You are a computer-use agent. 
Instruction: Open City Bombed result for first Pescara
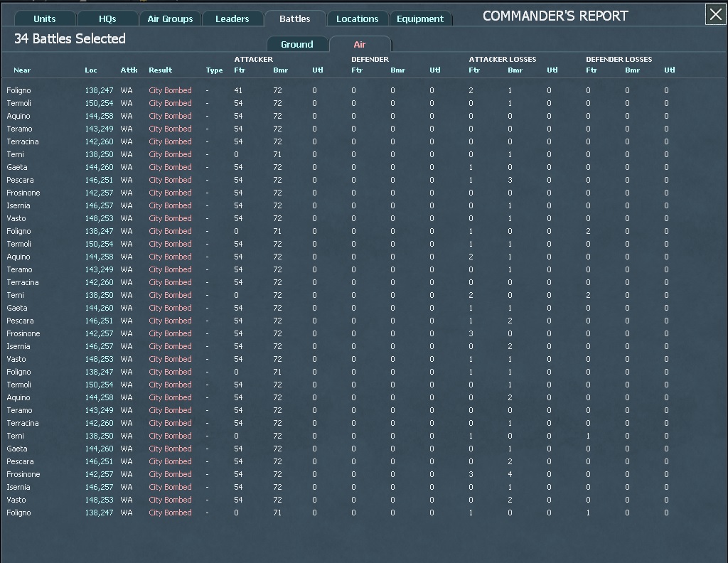tap(170, 180)
